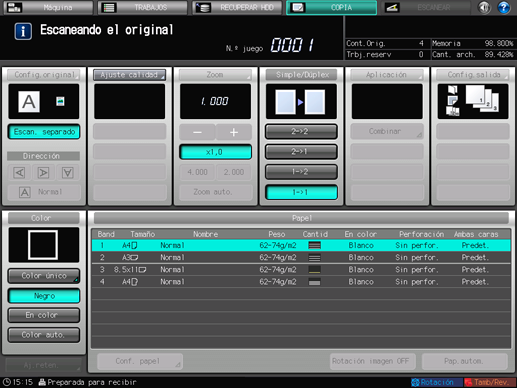Viewport: 517px width, 388px height.
Task: Open the RECUPERAR HDD tab
Action: 237,7
